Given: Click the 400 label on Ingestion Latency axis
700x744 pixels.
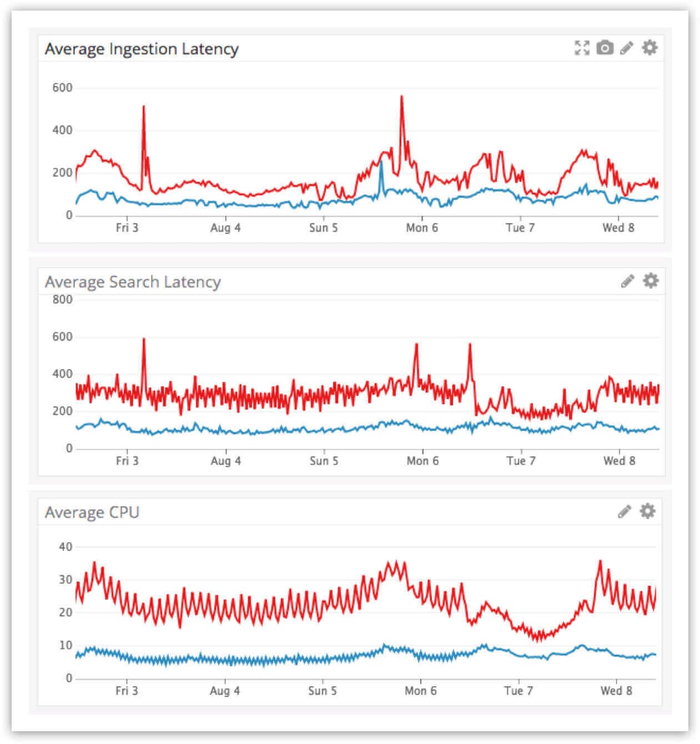Looking at the screenshot, I should pos(63,130).
